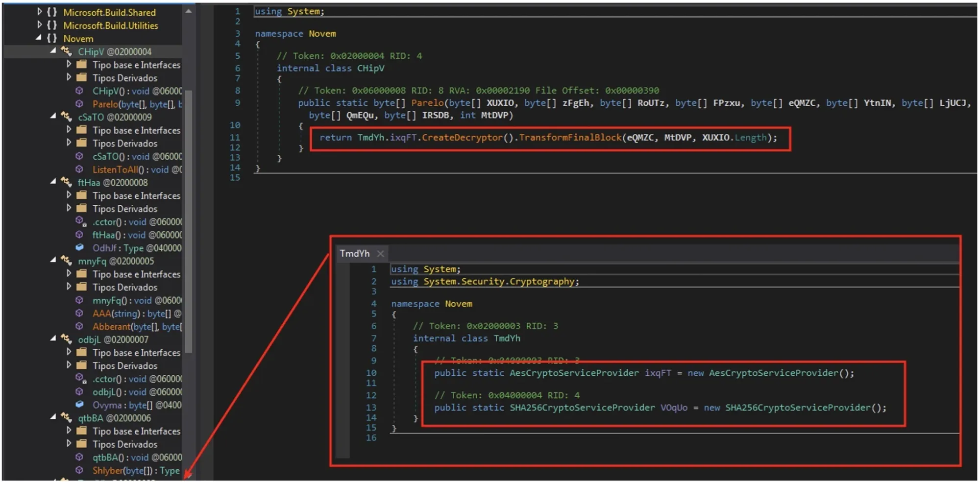Image resolution: width=980 pixels, height=482 pixels.
Task: Expand Tipos Derivados under cSaTO
Action: pos(69,143)
